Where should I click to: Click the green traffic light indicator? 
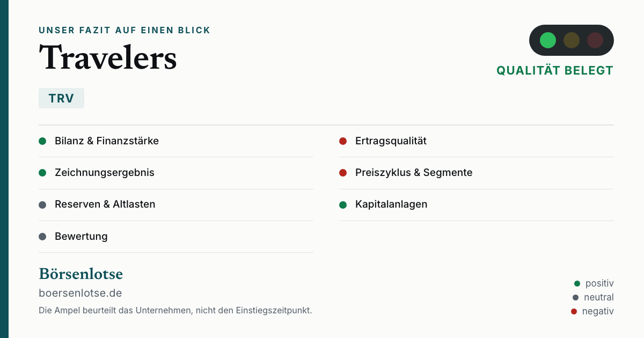coord(547,40)
